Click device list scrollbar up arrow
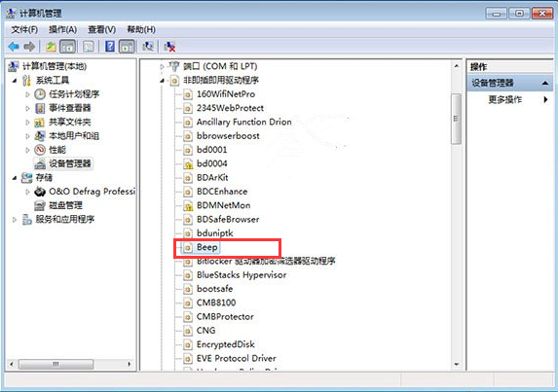Viewport: 558px width, 392px height. (456, 66)
